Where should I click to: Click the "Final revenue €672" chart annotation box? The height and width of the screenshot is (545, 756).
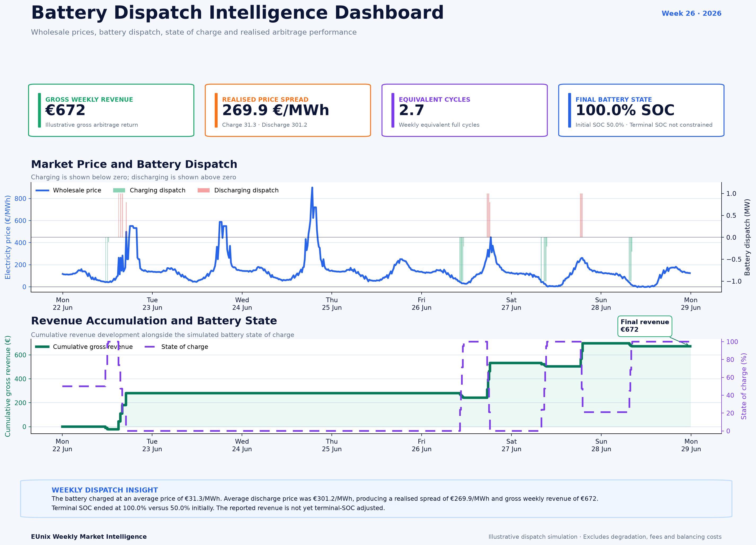point(645,326)
